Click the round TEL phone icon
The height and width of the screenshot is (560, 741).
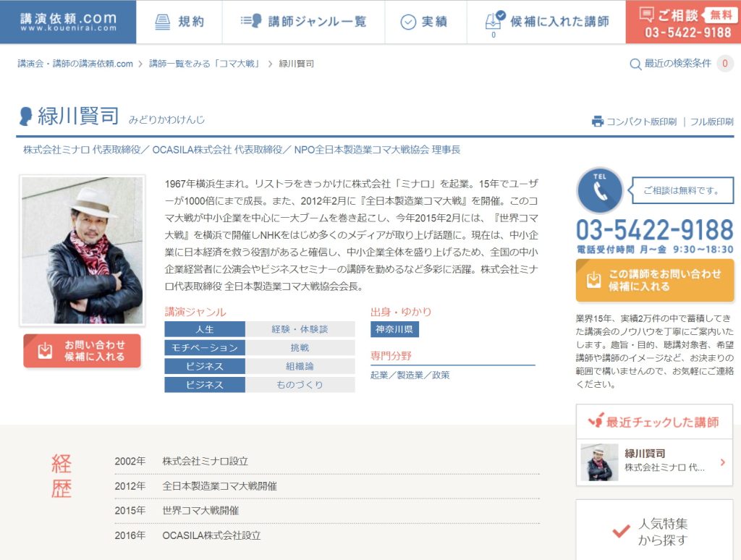click(x=600, y=190)
